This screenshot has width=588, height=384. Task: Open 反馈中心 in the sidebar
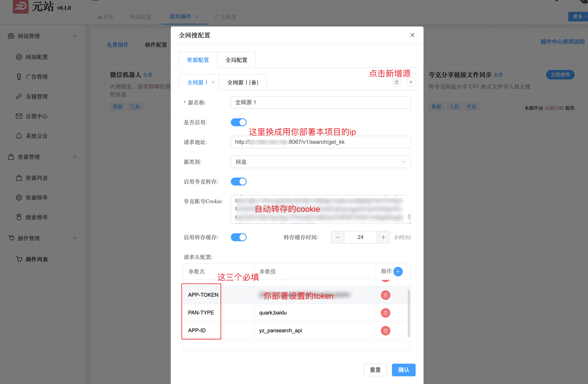(37, 116)
